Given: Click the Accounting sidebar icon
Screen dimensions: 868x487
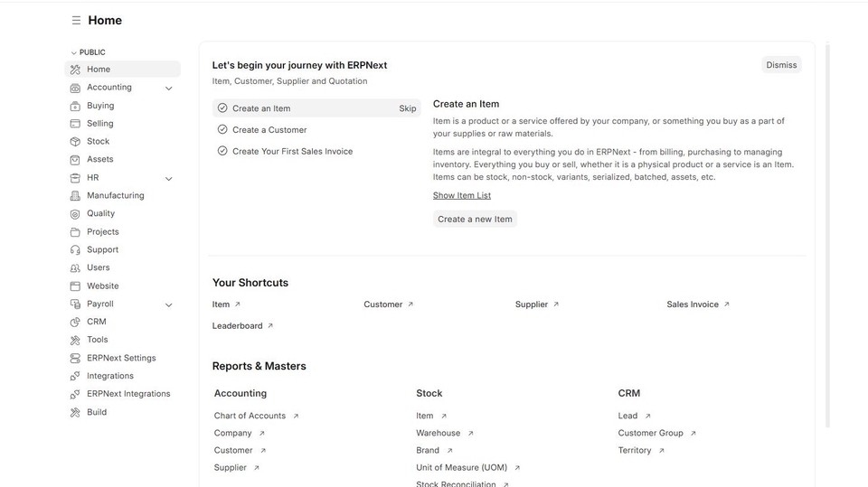Looking at the screenshot, I should tap(75, 88).
